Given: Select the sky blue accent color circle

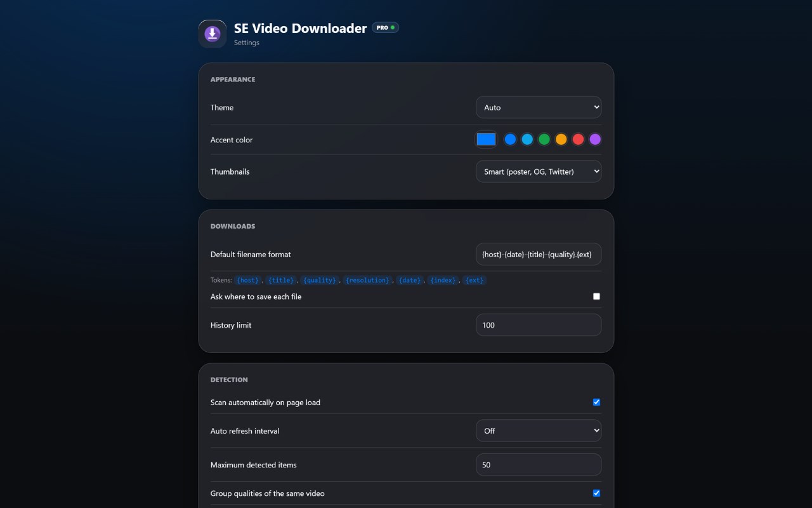Looking at the screenshot, I should click(527, 140).
